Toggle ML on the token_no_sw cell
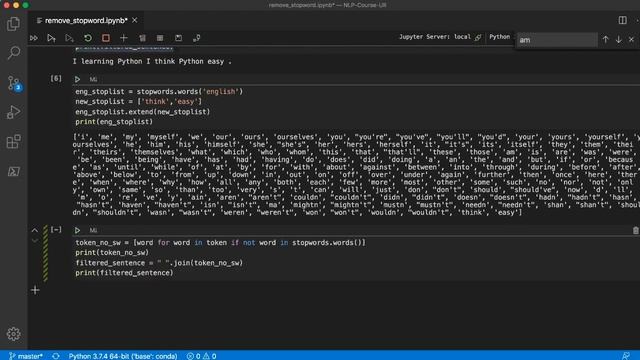Viewport: 640px width, 360px height. 93,231
